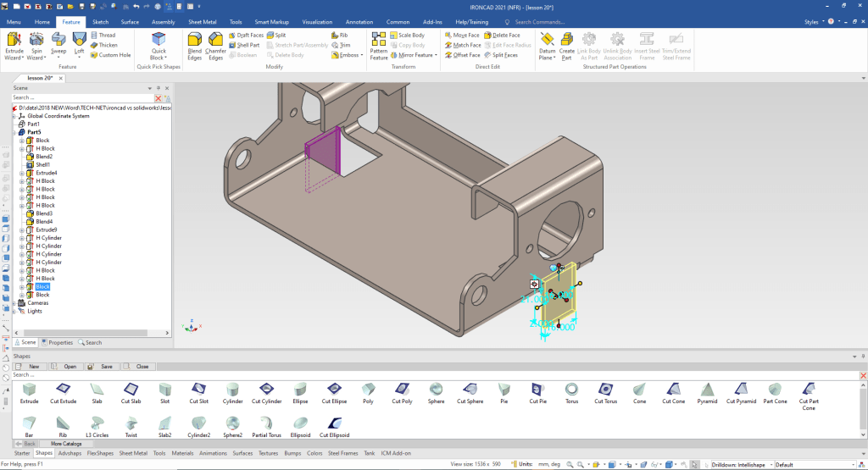Select the Pyramid shape in catalog
Screen dimensions: 868x470
[x=706, y=390]
